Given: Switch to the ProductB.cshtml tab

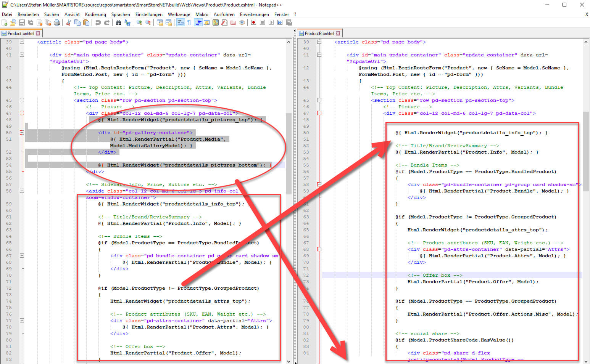Looking at the screenshot, I should 320,33.
